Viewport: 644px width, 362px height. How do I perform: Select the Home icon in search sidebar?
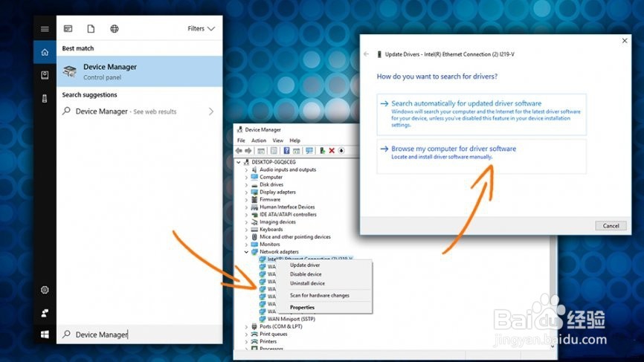tap(45, 52)
